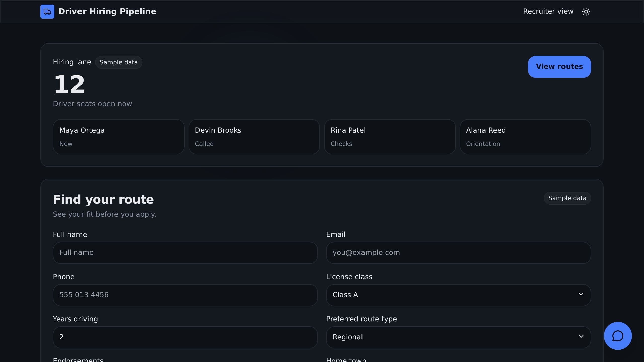Click Sample data badge beside Hiring lane
Viewport: 644px width, 362px height.
click(x=118, y=62)
